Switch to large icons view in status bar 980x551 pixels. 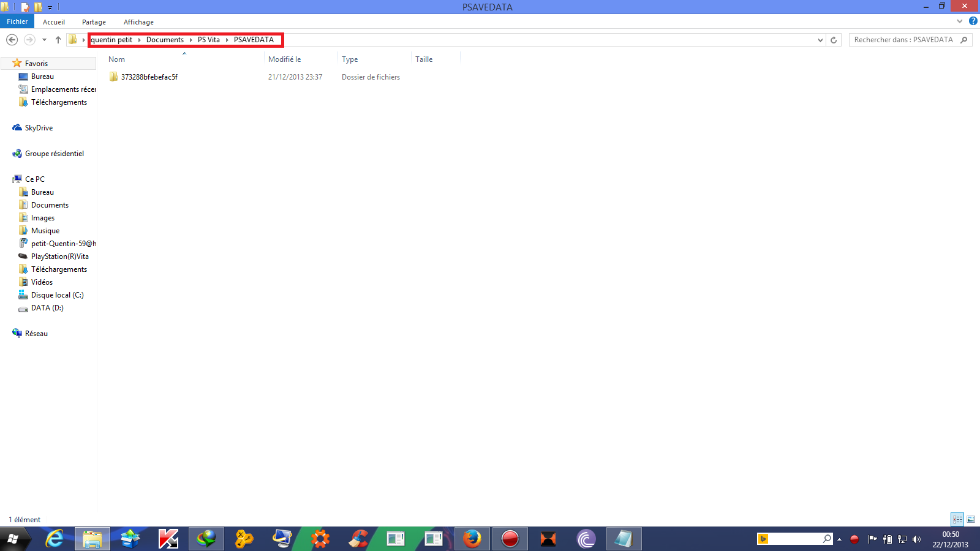tap(971, 519)
